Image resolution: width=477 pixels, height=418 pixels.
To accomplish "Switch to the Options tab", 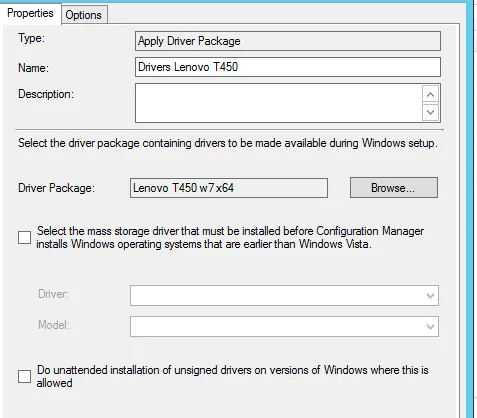I will pyautogui.click(x=84, y=15).
